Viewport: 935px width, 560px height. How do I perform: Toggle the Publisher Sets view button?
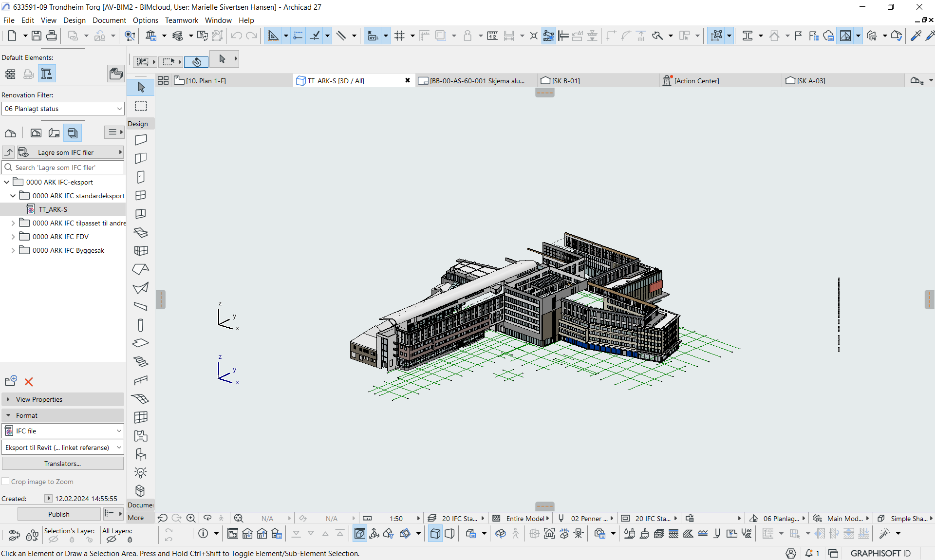[x=73, y=133]
